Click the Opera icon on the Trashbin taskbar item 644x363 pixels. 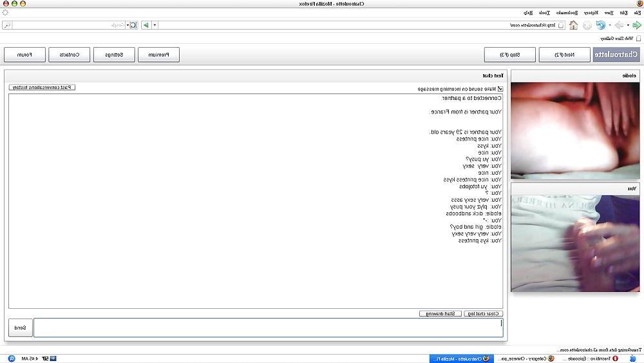pos(615,358)
